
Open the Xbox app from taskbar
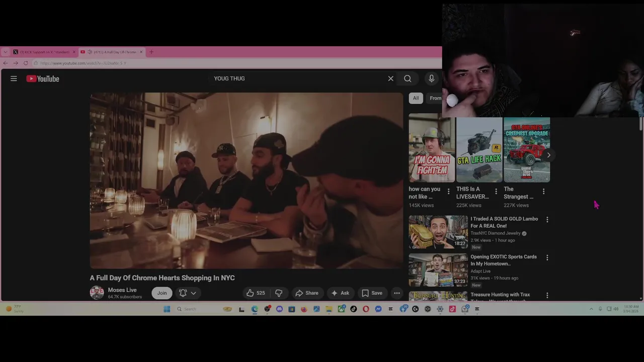(341, 309)
